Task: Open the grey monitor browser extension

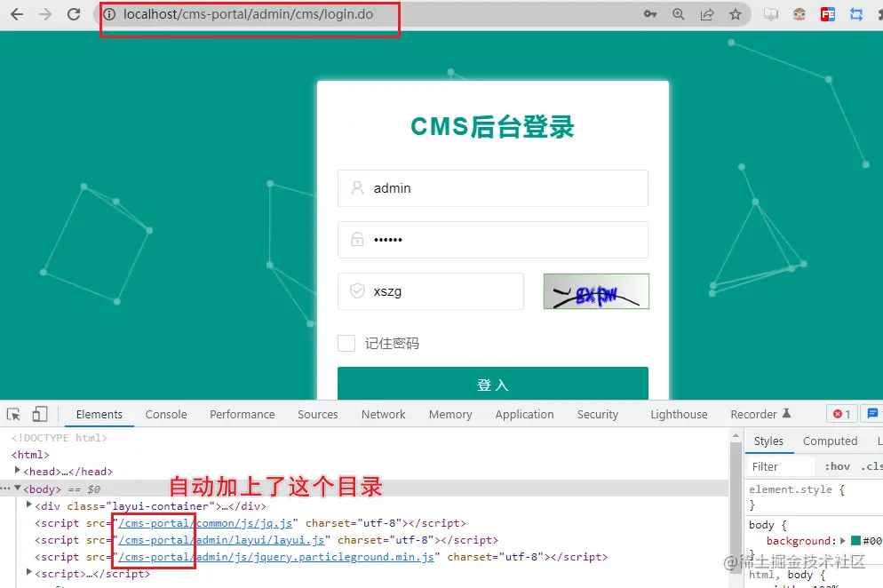Action: coord(771,14)
